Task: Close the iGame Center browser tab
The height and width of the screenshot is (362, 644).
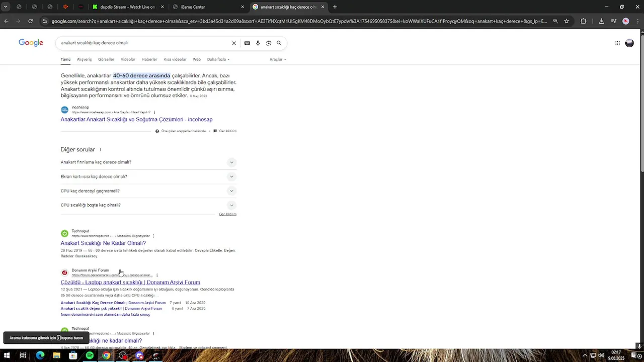Action: tap(243, 7)
